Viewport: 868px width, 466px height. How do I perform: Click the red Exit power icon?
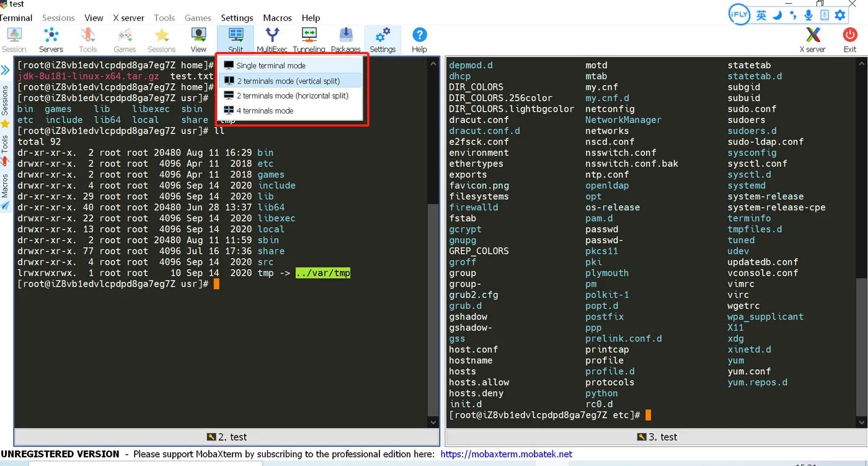tap(850, 40)
